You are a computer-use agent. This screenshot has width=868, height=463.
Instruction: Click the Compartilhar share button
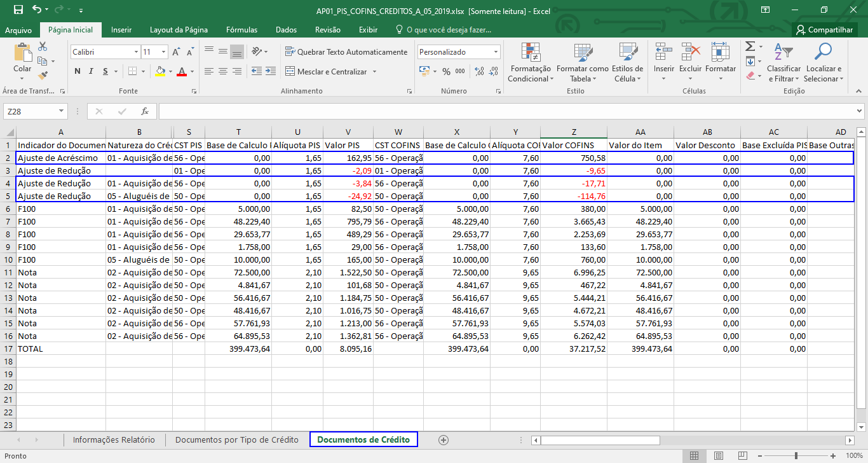pyautogui.click(x=825, y=30)
